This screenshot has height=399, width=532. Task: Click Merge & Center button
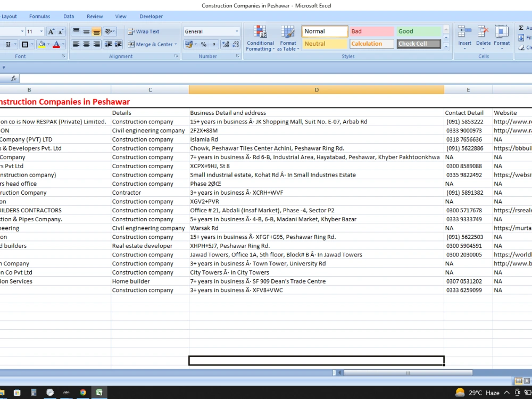(149, 44)
